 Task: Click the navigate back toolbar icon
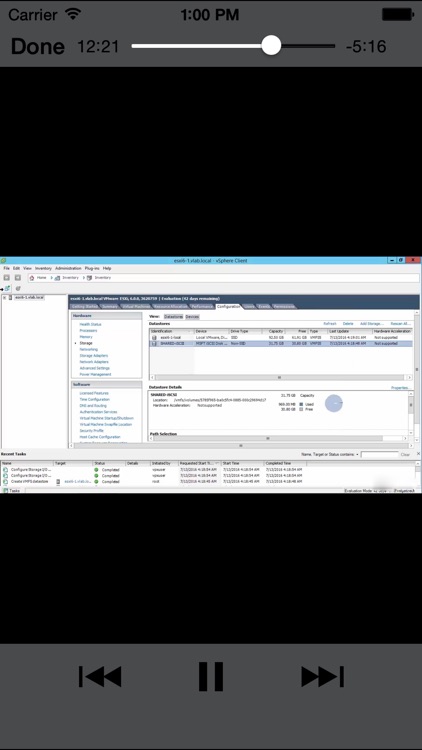coord(7,277)
